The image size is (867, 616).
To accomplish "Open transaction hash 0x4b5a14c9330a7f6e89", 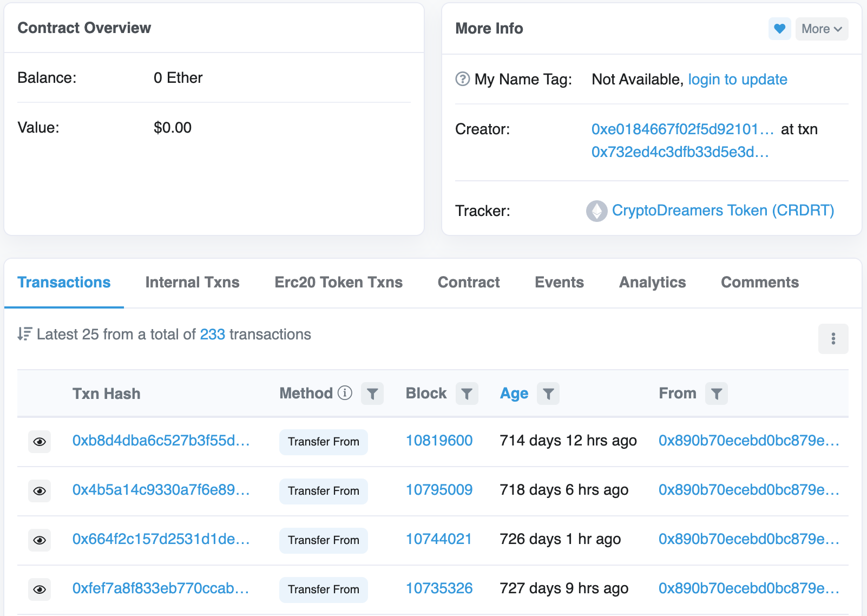I will coord(161,490).
